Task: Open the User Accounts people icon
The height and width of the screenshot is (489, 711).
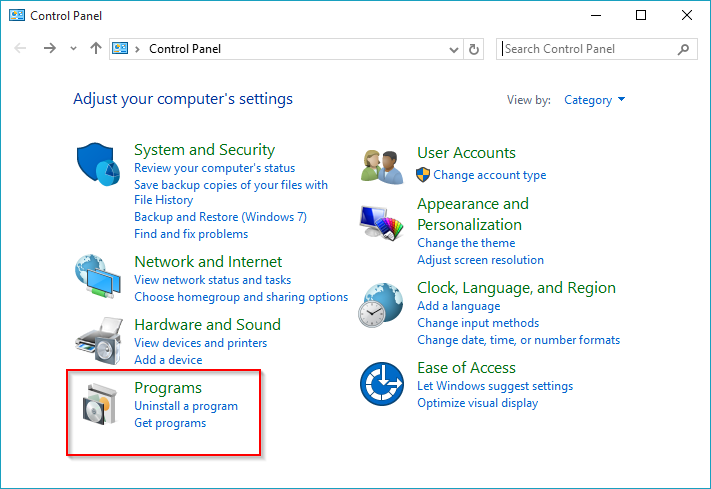Action: pos(382,166)
